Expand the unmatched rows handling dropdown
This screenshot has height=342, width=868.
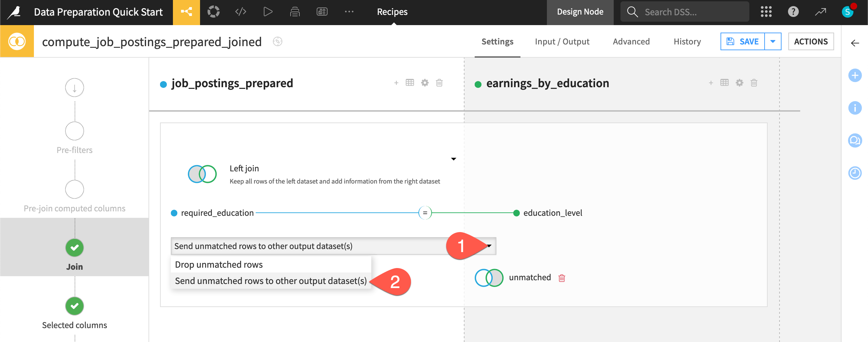489,246
